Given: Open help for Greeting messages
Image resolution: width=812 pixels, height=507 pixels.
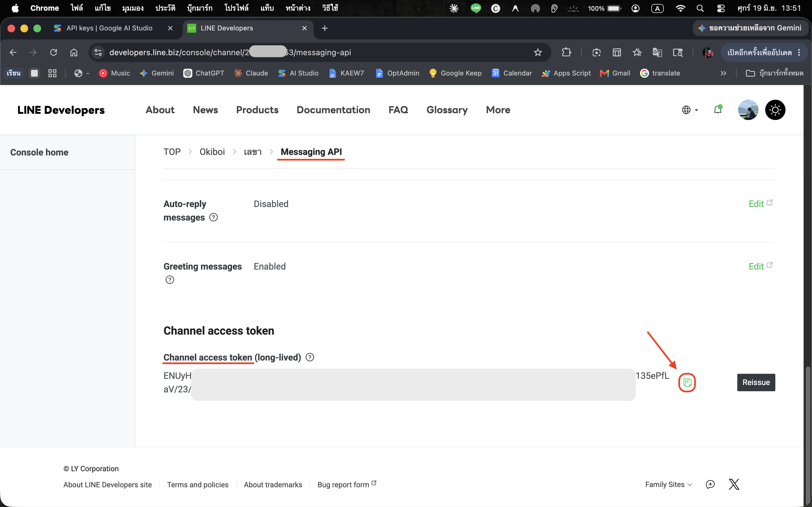Looking at the screenshot, I should (x=170, y=280).
